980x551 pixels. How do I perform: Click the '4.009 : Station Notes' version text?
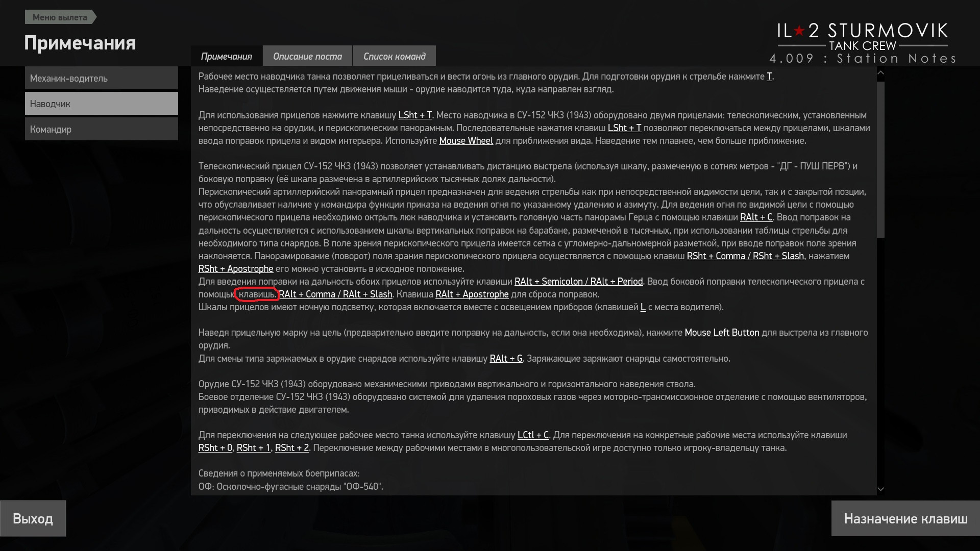(863, 59)
